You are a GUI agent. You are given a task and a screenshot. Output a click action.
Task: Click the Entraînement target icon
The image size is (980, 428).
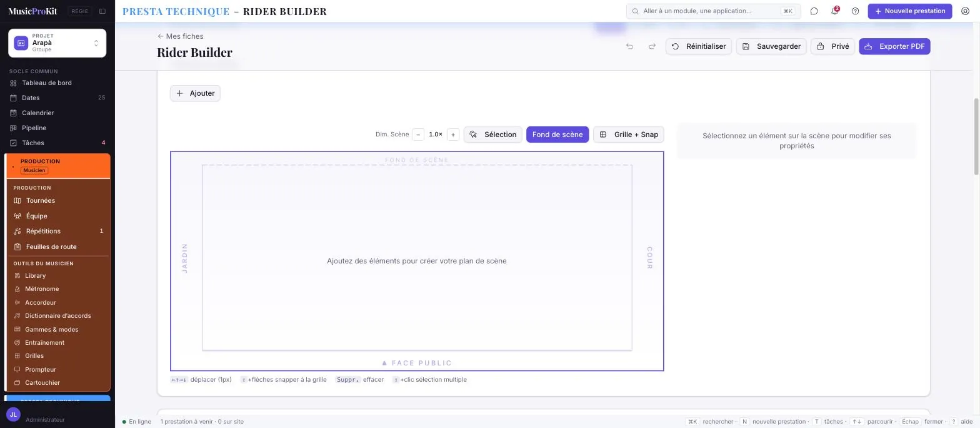[x=17, y=343]
